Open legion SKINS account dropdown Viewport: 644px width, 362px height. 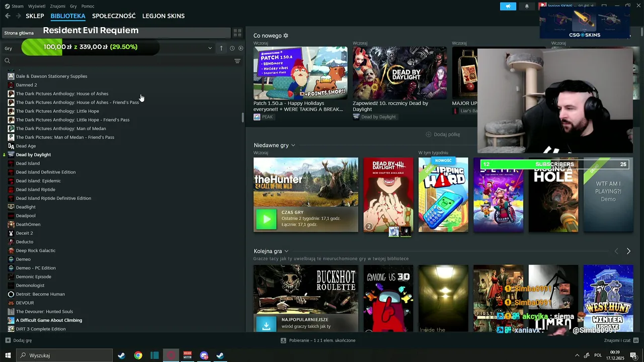click(566, 6)
